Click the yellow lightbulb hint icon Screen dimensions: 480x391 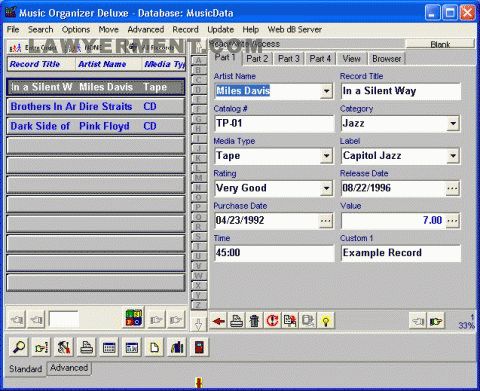click(326, 321)
